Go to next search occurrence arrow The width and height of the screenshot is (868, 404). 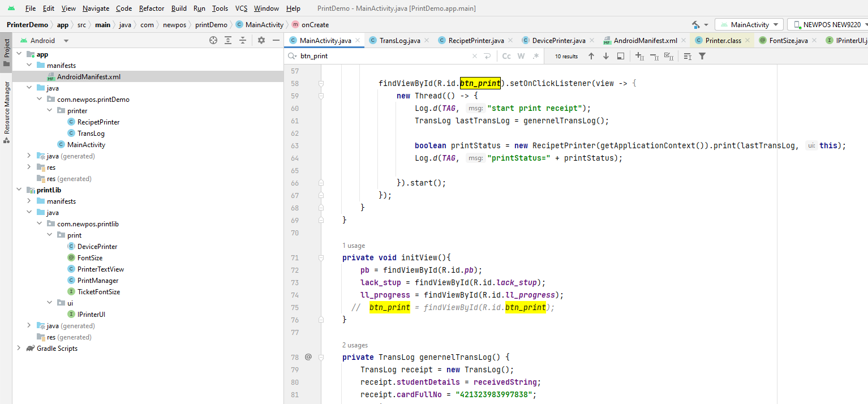pos(606,56)
